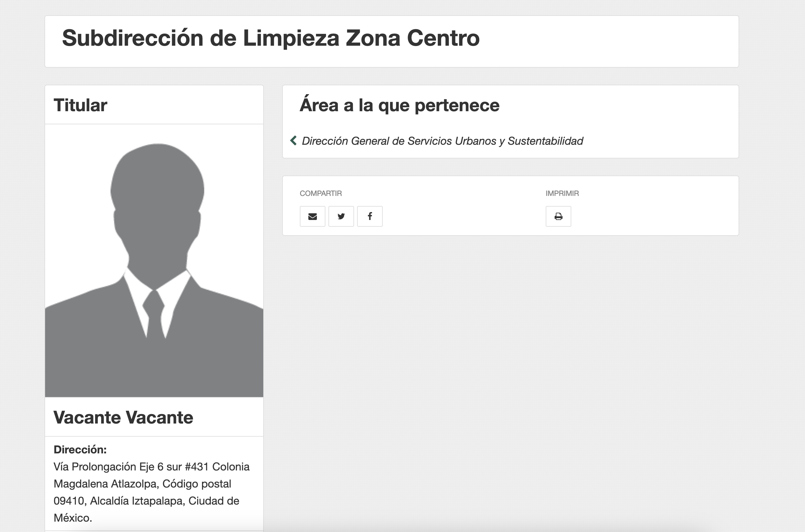
Task: Click the bold Dirección: label
Action: click(x=80, y=449)
